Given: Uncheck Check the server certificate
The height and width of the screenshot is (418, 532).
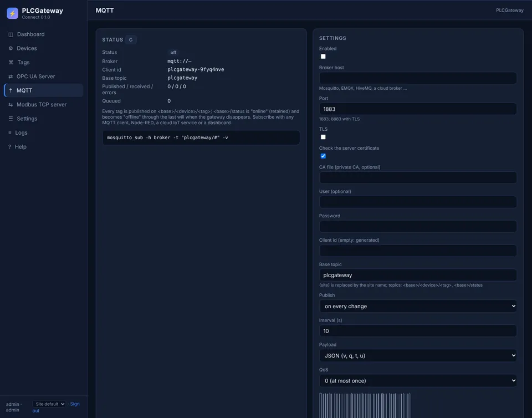Looking at the screenshot, I should [323, 156].
